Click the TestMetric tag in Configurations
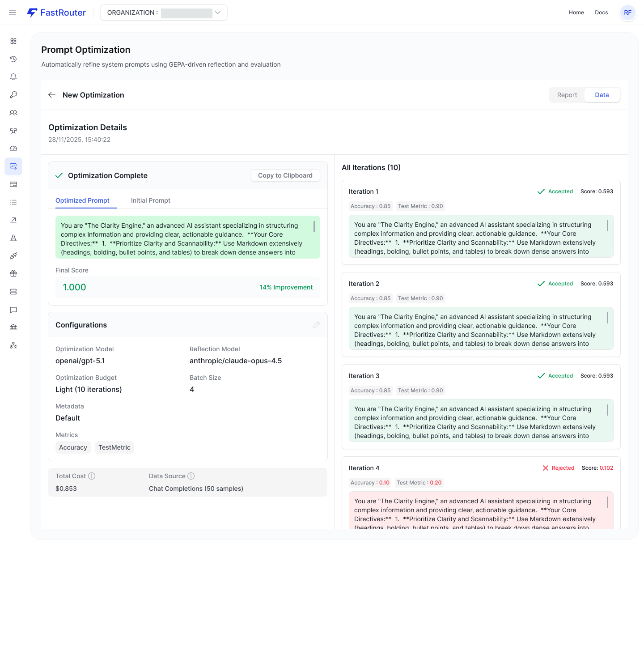644x646 pixels. (x=114, y=447)
